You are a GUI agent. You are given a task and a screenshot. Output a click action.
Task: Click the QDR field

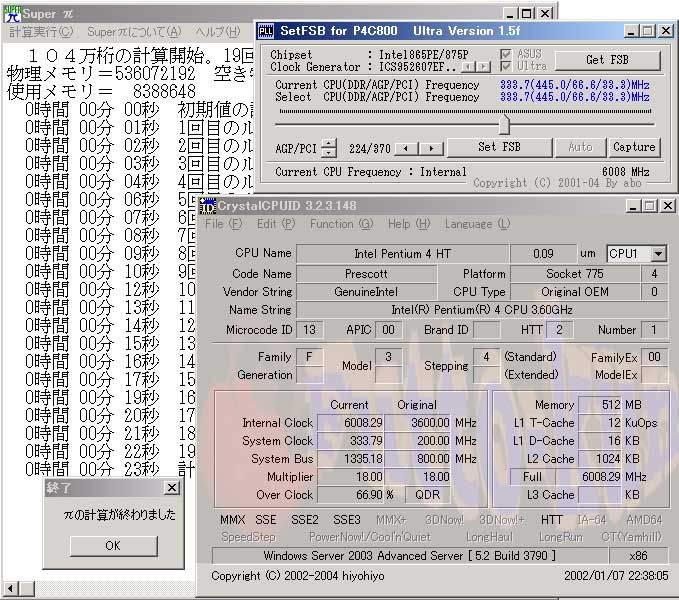coord(427,495)
